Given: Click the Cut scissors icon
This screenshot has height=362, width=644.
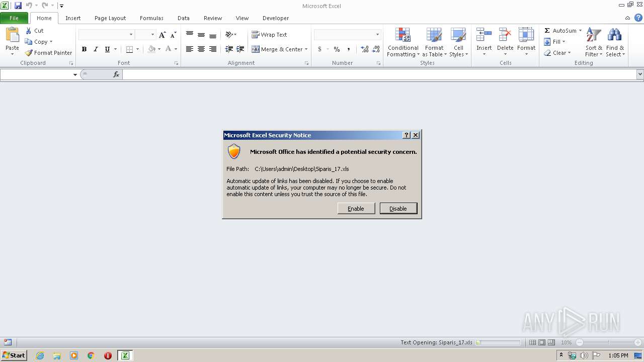Looking at the screenshot, I should (29, 31).
